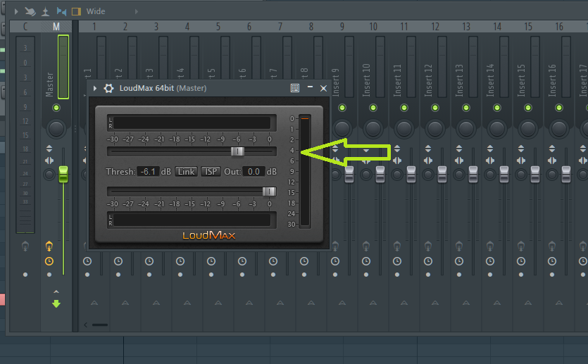Open mixer options menu arrow

click(x=16, y=12)
